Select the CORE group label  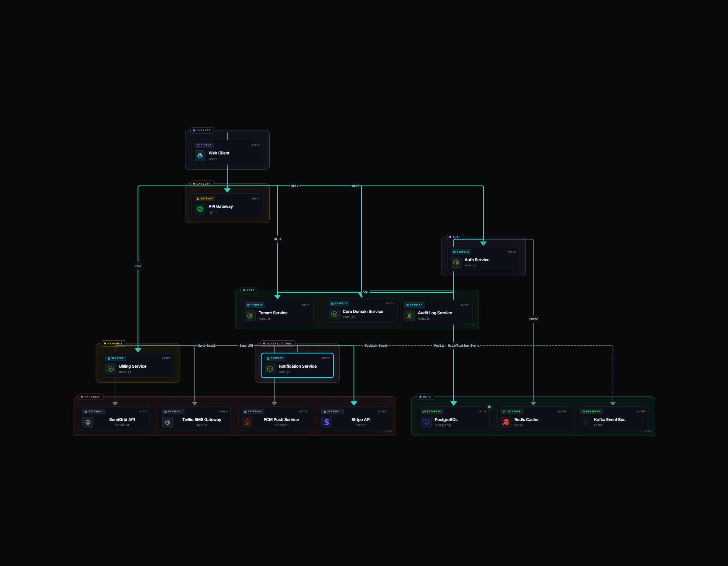pos(249,290)
